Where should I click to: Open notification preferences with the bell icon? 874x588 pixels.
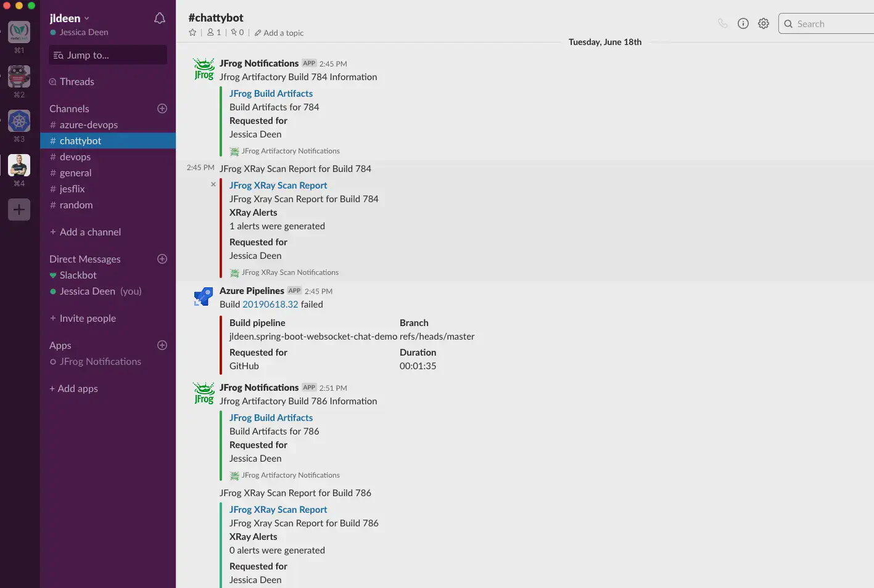(159, 18)
